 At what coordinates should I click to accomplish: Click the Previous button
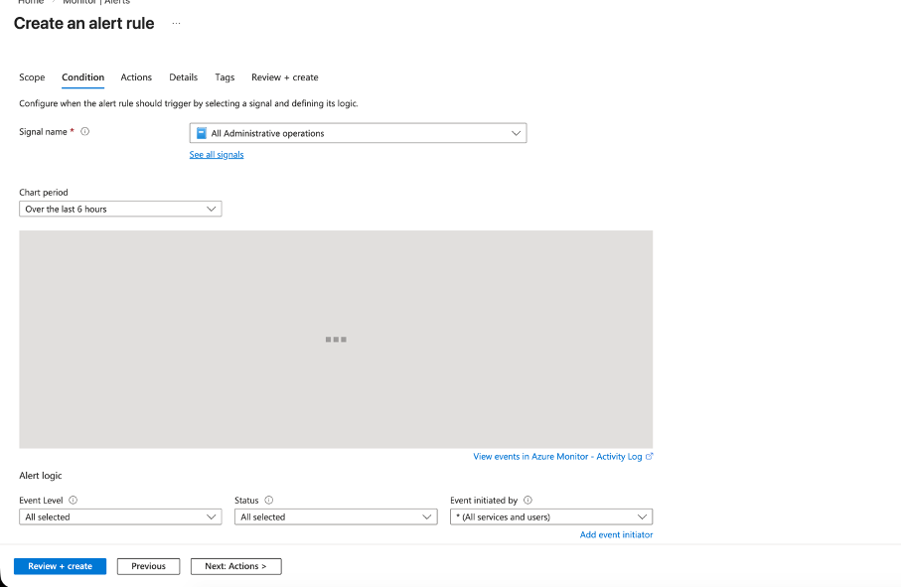coord(148,566)
